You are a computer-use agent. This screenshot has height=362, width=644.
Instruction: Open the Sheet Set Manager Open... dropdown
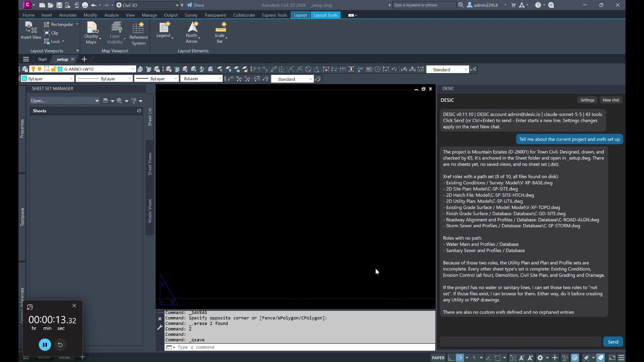[x=64, y=101]
